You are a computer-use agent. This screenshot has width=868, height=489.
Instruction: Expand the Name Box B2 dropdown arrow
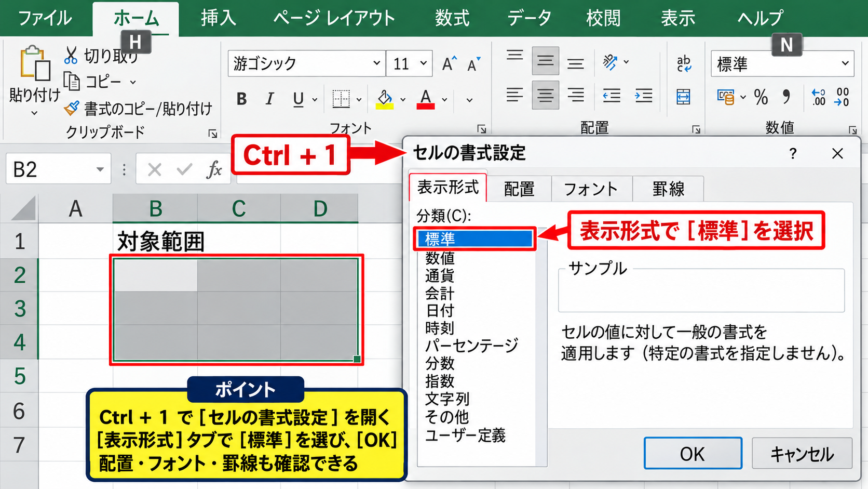click(x=100, y=169)
